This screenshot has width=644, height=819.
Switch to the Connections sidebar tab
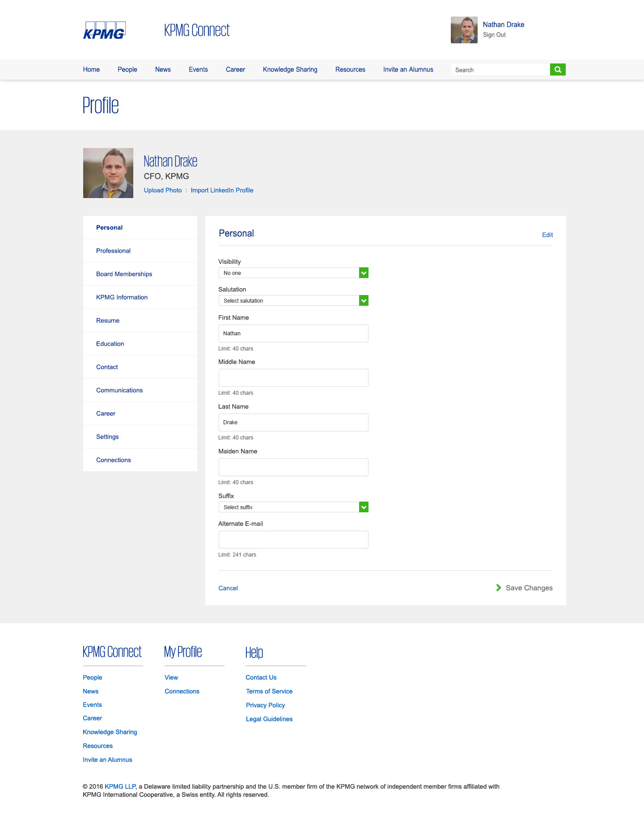point(140,460)
